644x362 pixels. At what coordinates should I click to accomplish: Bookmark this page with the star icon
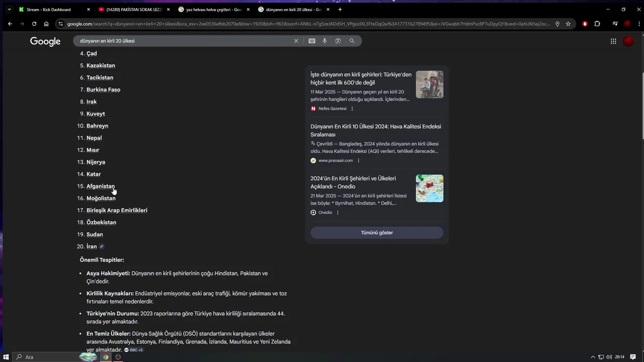pyautogui.click(x=568, y=24)
